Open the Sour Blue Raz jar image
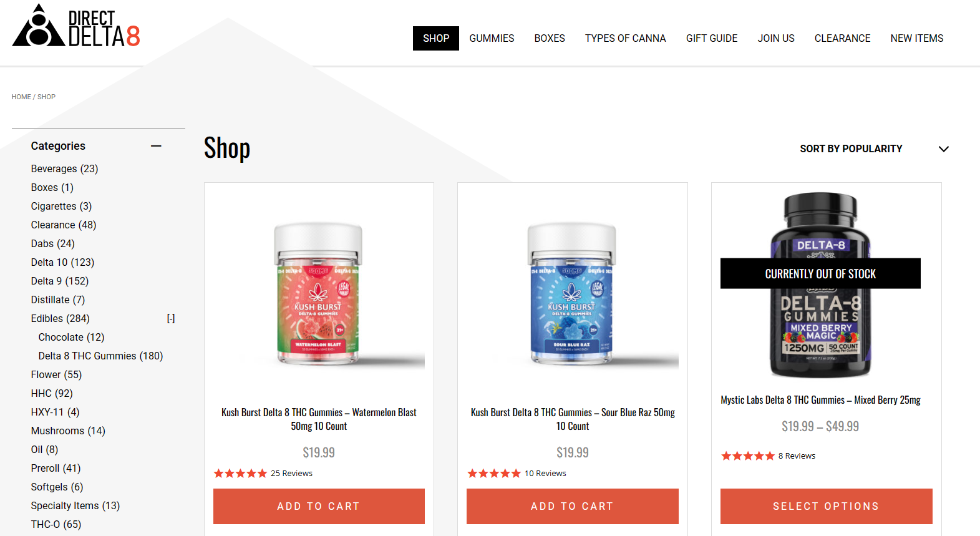The height and width of the screenshot is (536, 980). point(572,293)
